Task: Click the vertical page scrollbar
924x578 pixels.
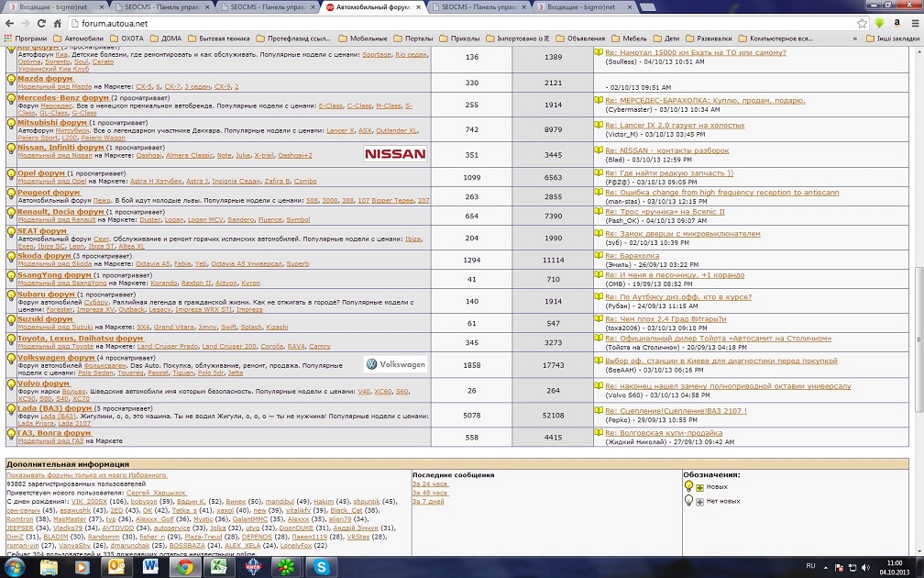Action: coord(918,275)
